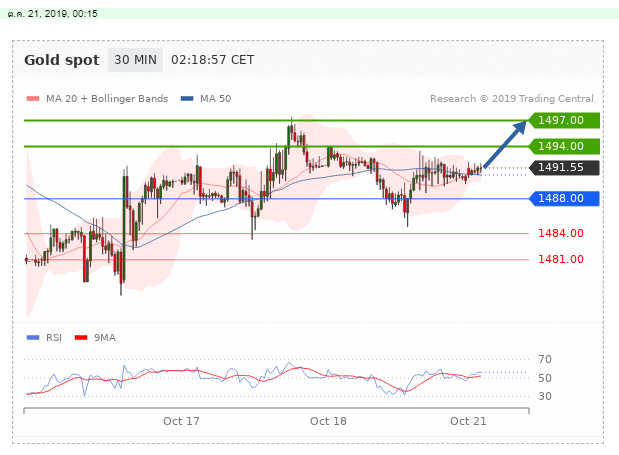Click the 30 MIN timeframe button
619x455 pixels.
[135, 60]
